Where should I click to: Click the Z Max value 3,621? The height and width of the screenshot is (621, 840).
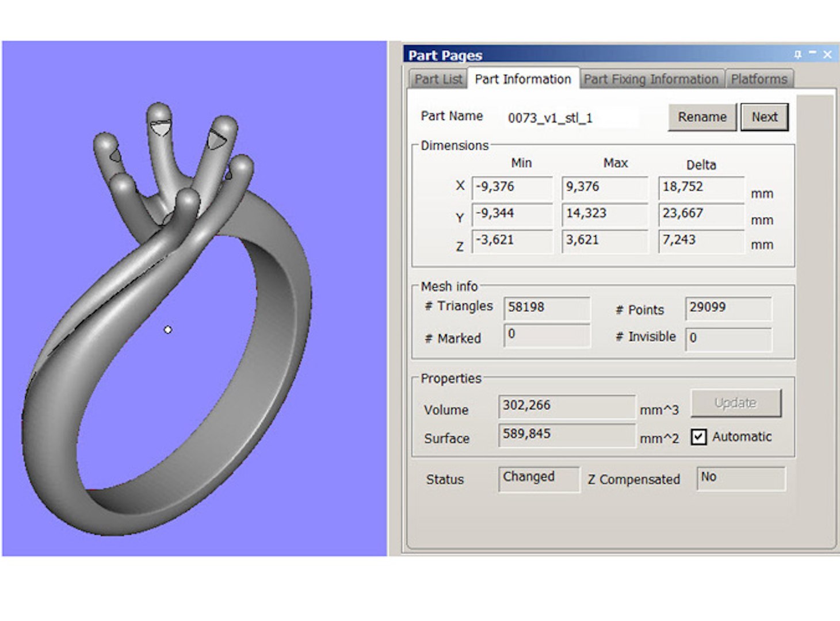pos(605,241)
